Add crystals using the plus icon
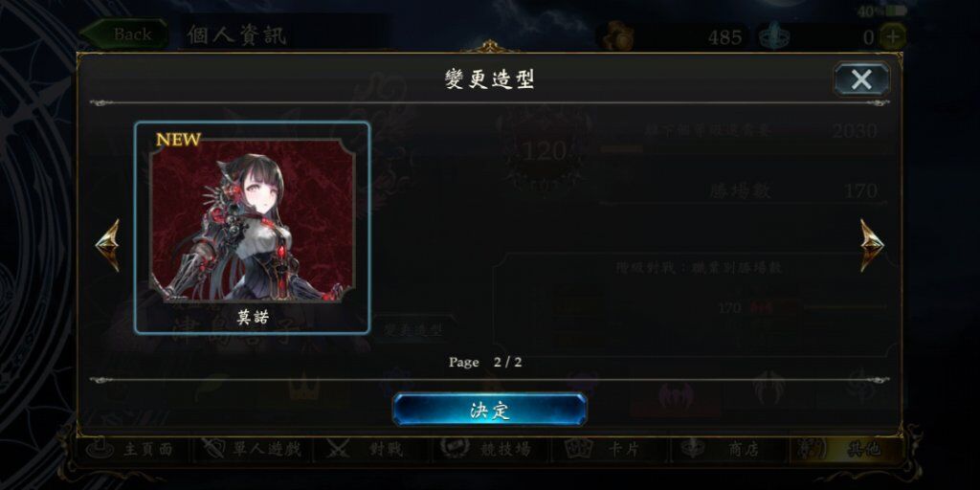 [893, 37]
